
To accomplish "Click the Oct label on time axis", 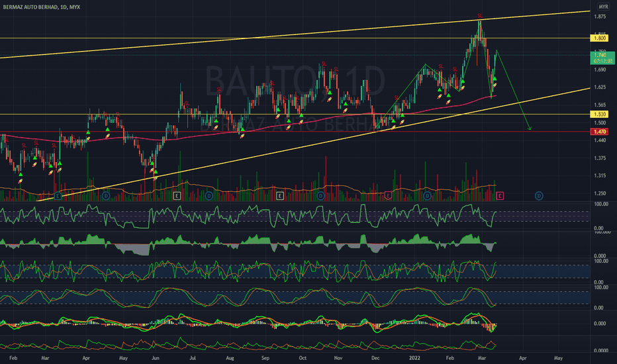I will (303, 358).
